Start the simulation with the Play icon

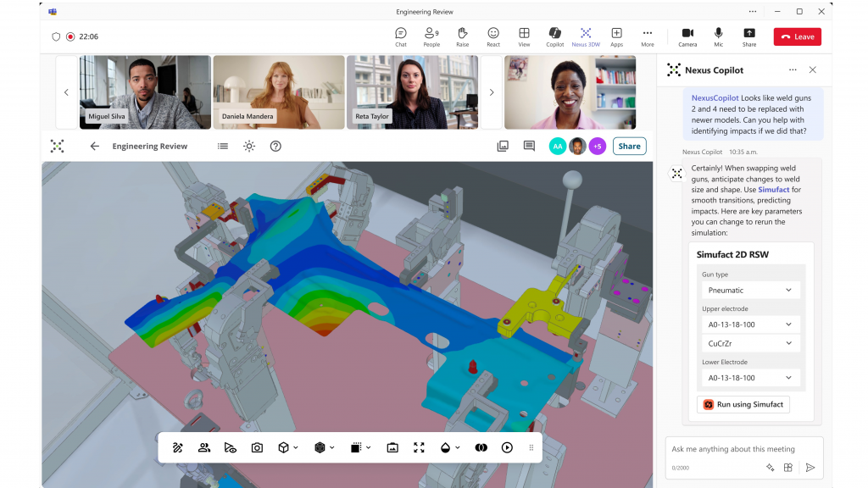click(x=507, y=447)
